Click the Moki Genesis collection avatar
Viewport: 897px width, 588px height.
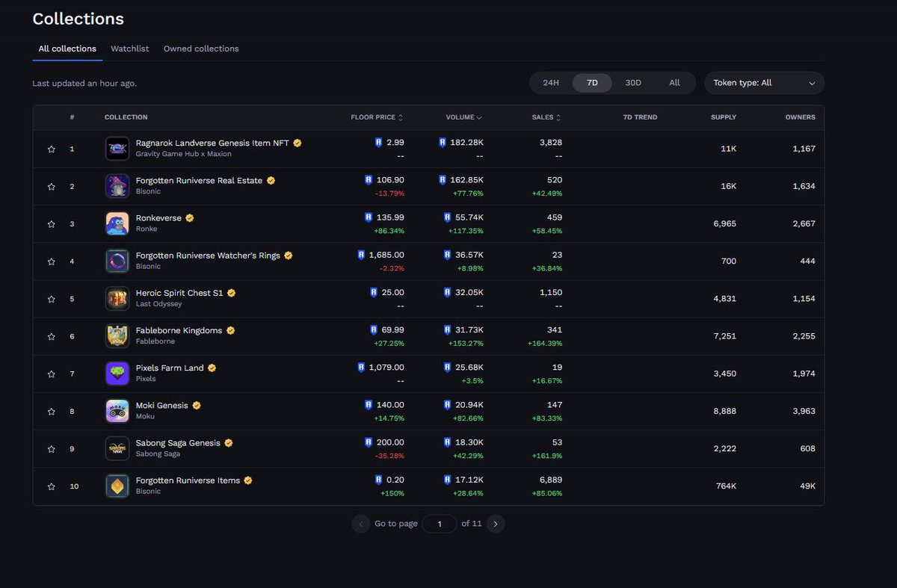click(x=117, y=411)
